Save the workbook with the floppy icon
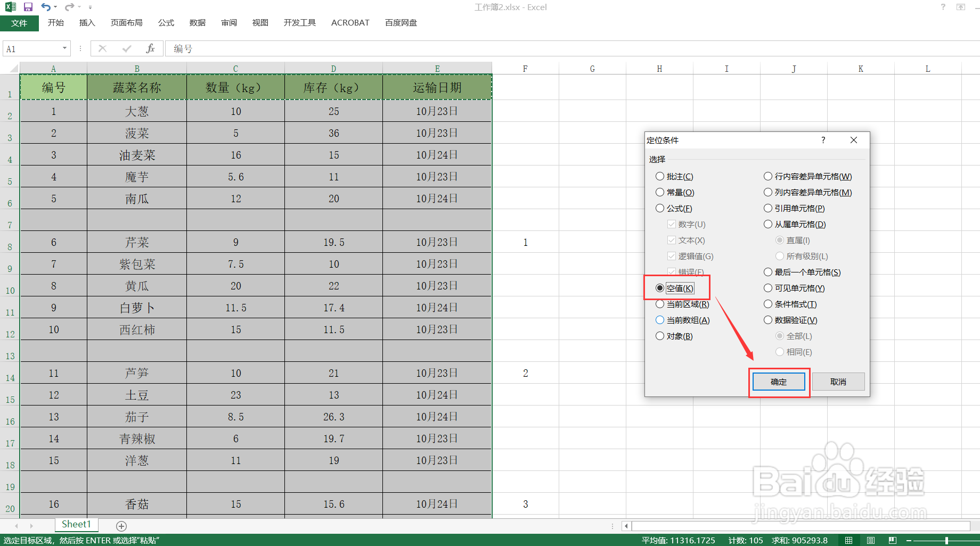The image size is (980, 546). (x=28, y=7)
